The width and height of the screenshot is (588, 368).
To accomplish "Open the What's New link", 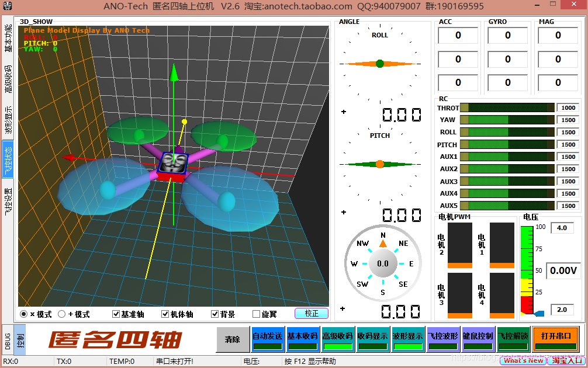I will tap(524, 360).
